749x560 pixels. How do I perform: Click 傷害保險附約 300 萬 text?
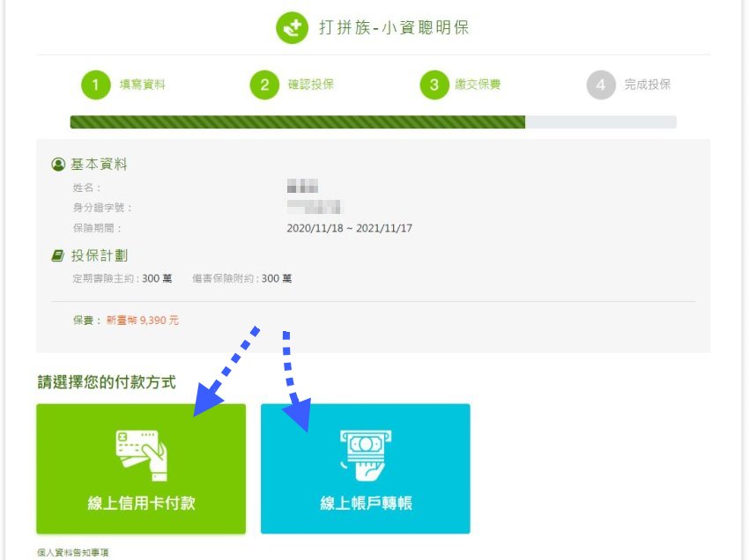click(x=242, y=278)
